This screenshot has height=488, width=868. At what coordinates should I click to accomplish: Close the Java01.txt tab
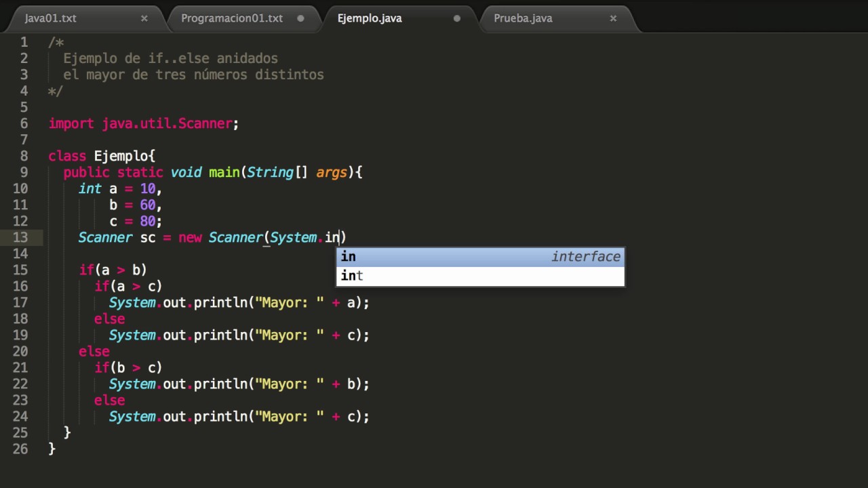[144, 18]
